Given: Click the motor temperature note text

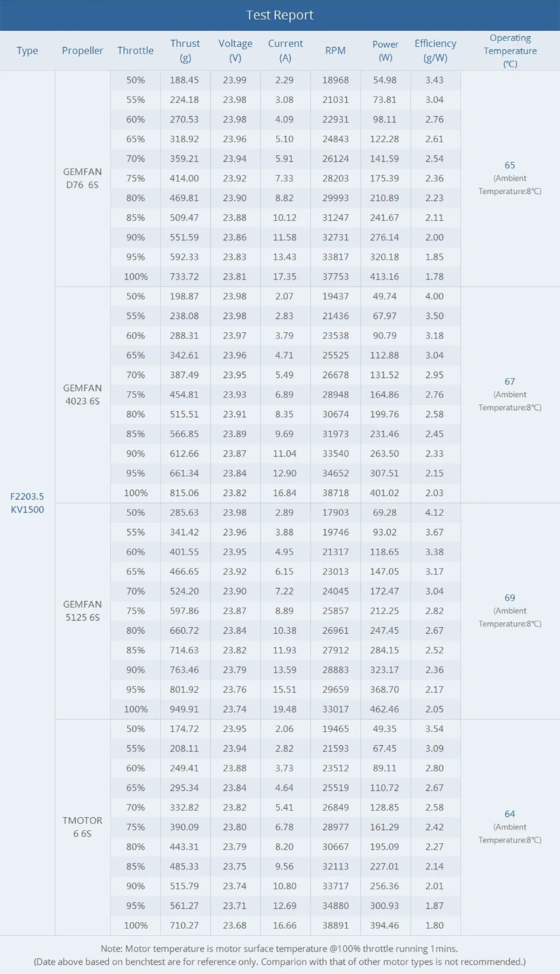Looking at the screenshot, I should click(x=280, y=949).
